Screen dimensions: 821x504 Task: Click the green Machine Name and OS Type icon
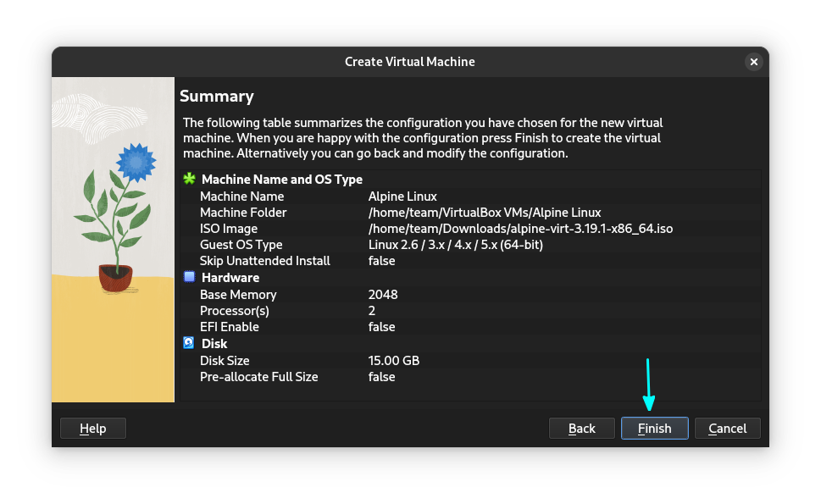pos(189,180)
